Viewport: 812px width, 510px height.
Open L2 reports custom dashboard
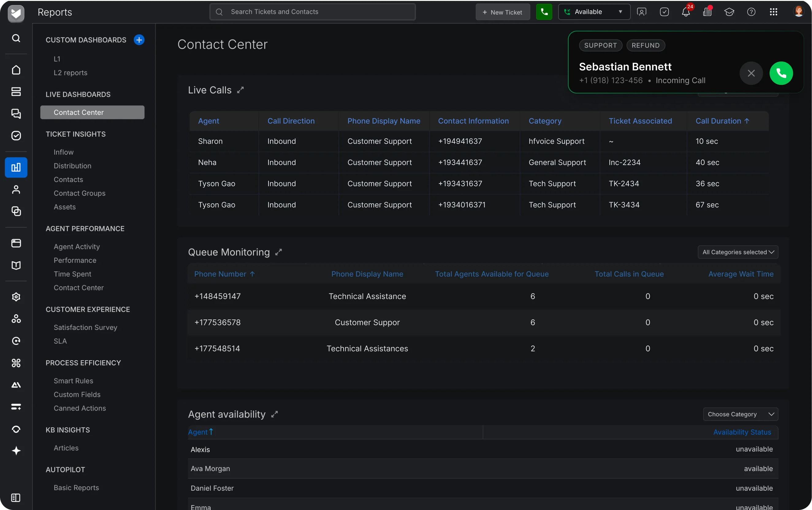pyautogui.click(x=70, y=72)
